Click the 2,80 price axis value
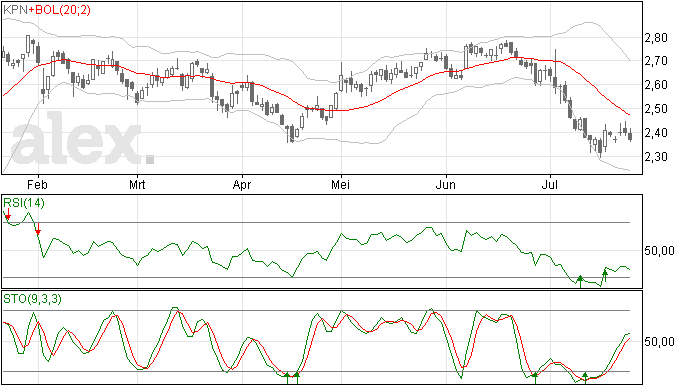The width and height of the screenshot is (690, 387). (x=656, y=38)
